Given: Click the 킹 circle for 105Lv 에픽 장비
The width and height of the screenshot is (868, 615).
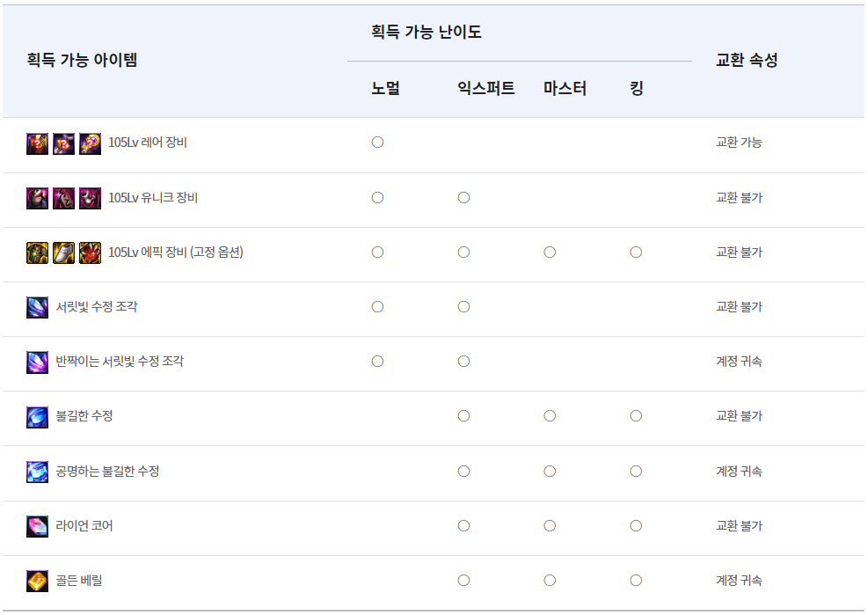Looking at the screenshot, I should click(x=636, y=253).
